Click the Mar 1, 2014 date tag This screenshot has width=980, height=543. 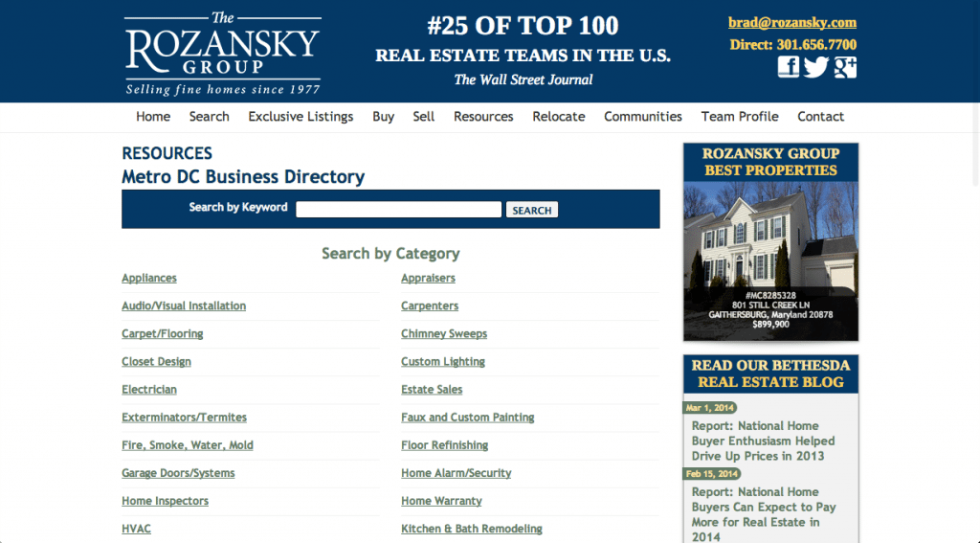coord(710,408)
